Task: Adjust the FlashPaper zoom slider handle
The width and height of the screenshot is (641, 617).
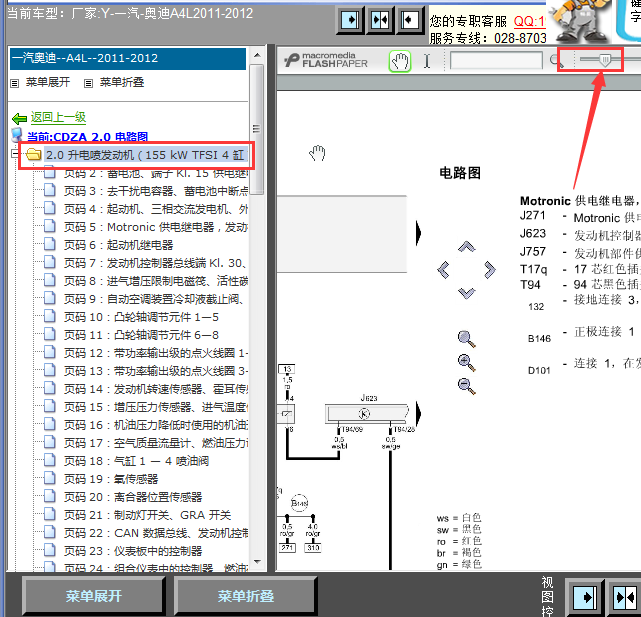Action: 605,61
